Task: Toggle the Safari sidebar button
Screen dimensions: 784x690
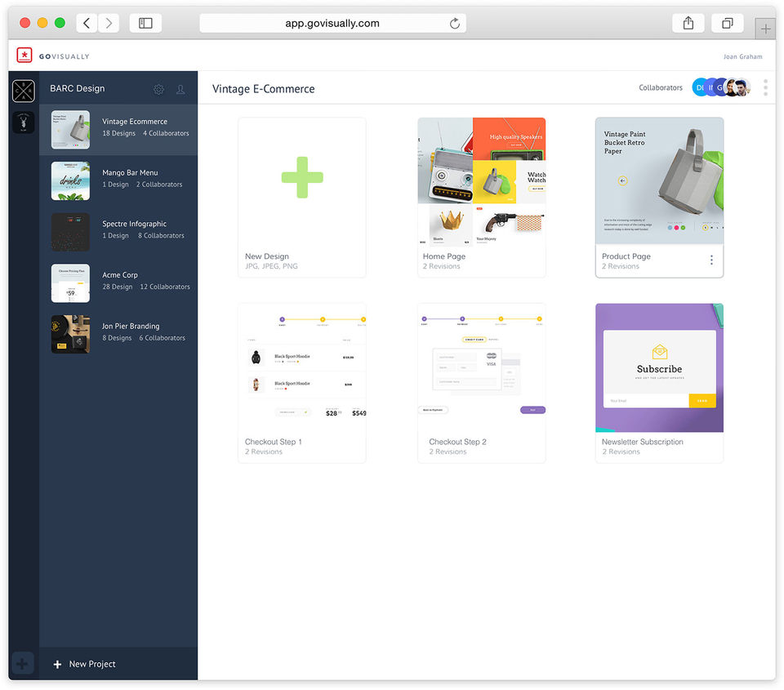Action: pyautogui.click(x=145, y=23)
